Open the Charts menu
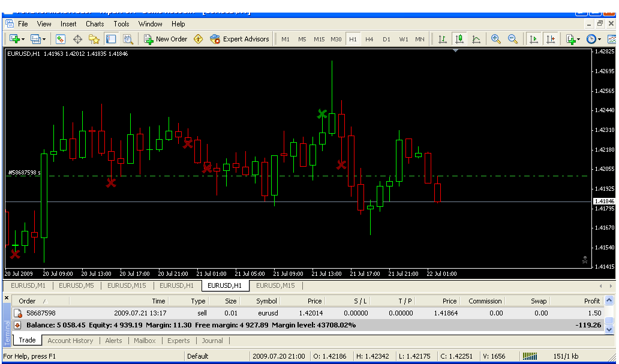619x364 pixels. click(x=95, y=24)
